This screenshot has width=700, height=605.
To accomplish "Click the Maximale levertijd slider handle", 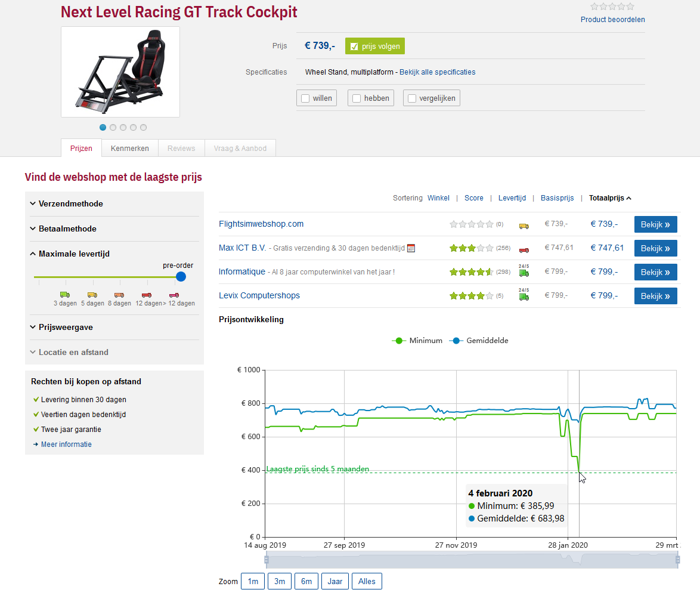I will pyautogui.click(x=181, y=277).
